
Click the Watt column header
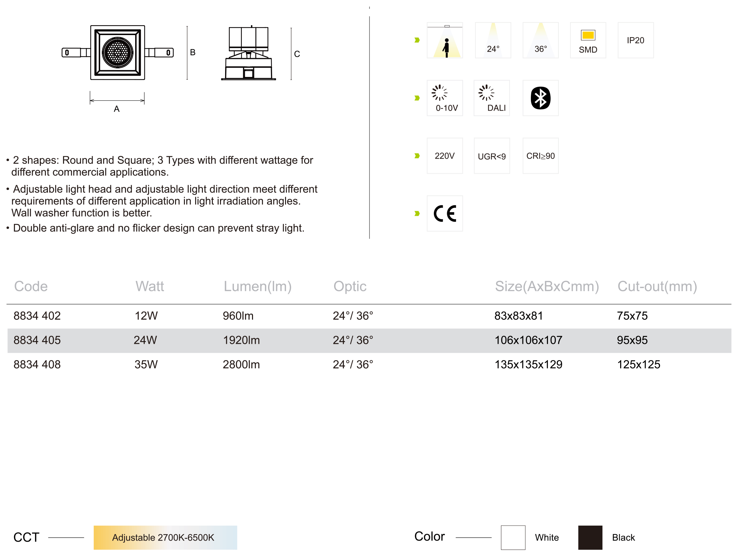click(x=150, y=286)
